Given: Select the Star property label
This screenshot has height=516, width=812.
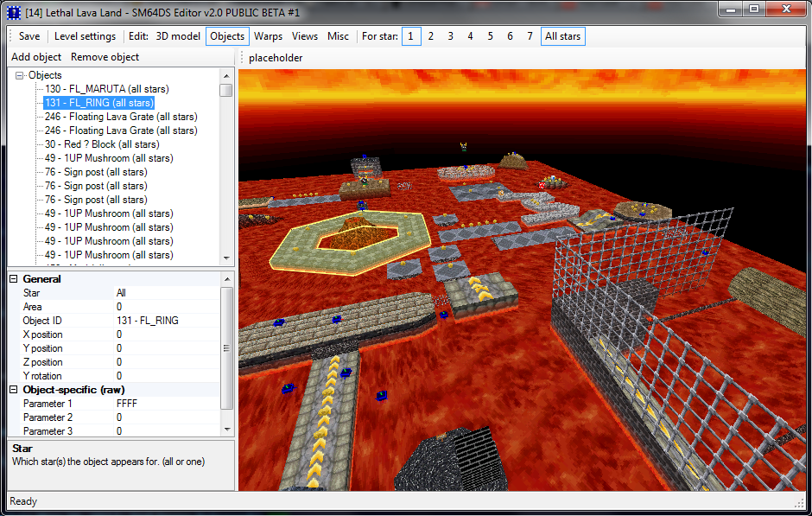Looking at the screenshot, I should click(31, 293).
